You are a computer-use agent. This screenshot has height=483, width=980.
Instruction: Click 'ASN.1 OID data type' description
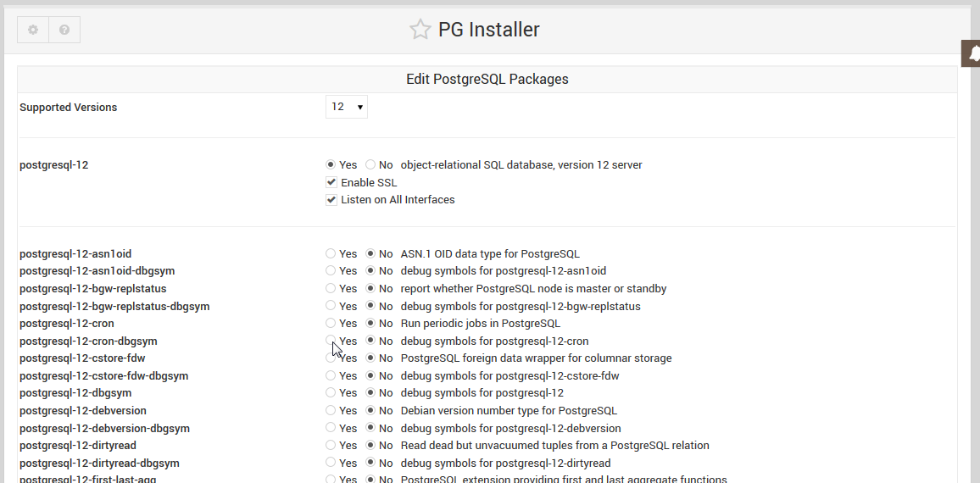490,253
